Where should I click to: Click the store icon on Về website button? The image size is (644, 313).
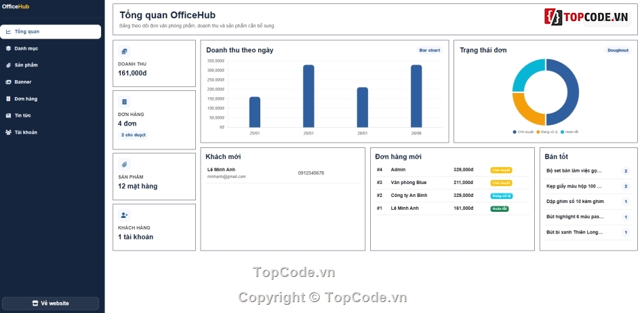click(x=35, y=303)
